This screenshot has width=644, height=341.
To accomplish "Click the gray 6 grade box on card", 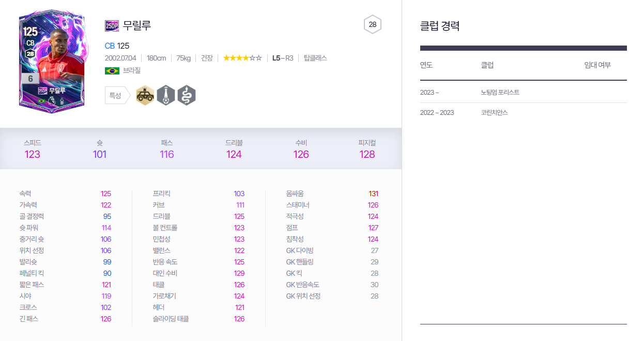I will pyautogui.click(x=30, y=79).
